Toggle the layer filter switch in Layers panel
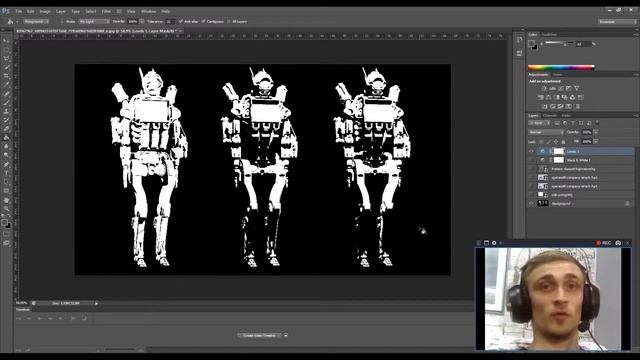The height and width of the screenshot is (360, 640). click(x=597, y=122)
